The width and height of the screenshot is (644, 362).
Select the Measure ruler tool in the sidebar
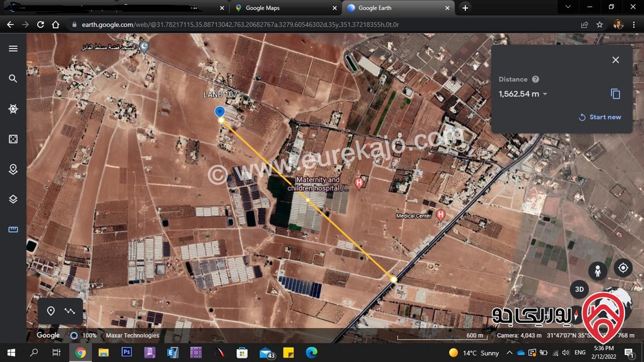[13, 230]
